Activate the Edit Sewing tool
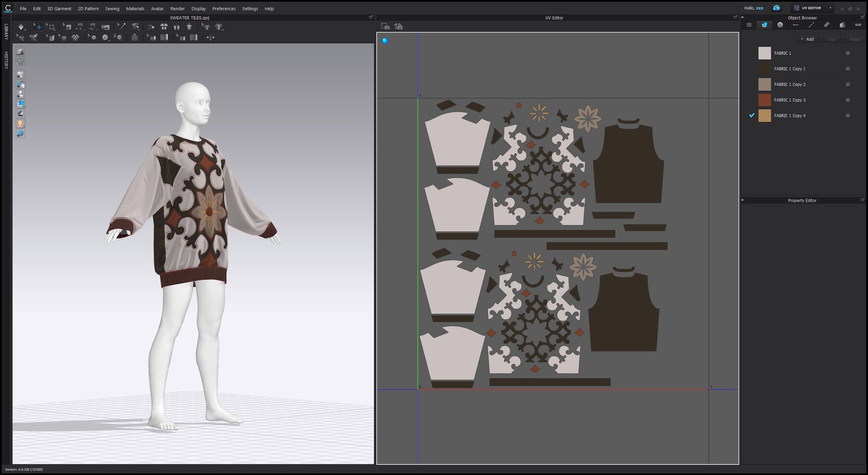 [x=68, y=27]
